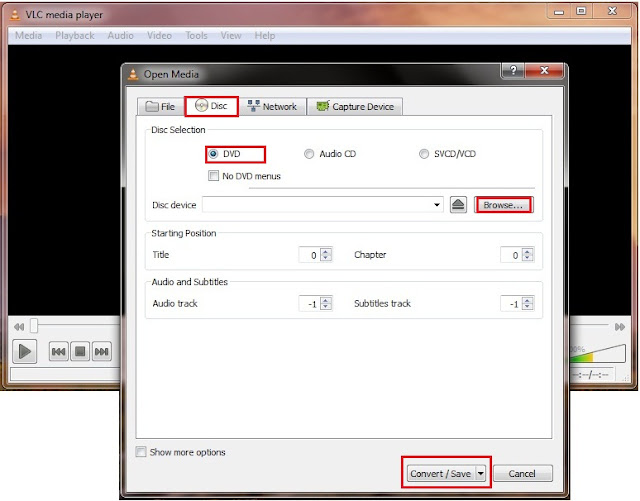Click the slower playback double-arrow icon
The image size is (640, 501).
(19, 327)
